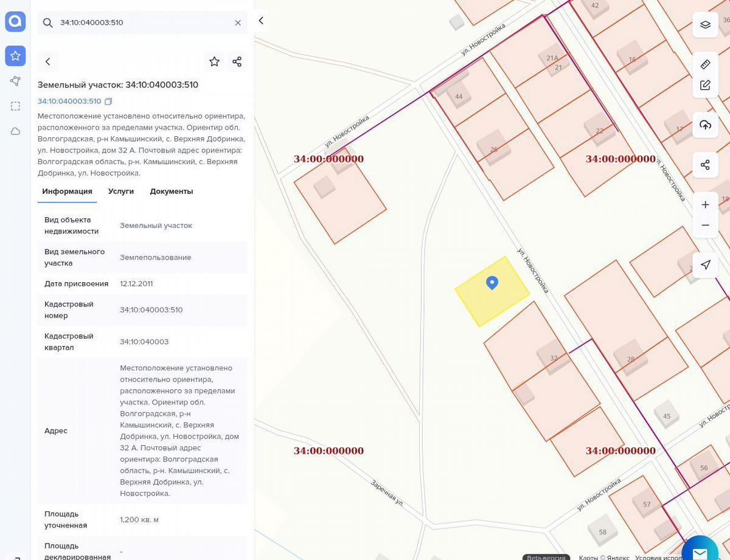Collapse the left information panel
The image size is (730, 560).
[x=261, y=21]
